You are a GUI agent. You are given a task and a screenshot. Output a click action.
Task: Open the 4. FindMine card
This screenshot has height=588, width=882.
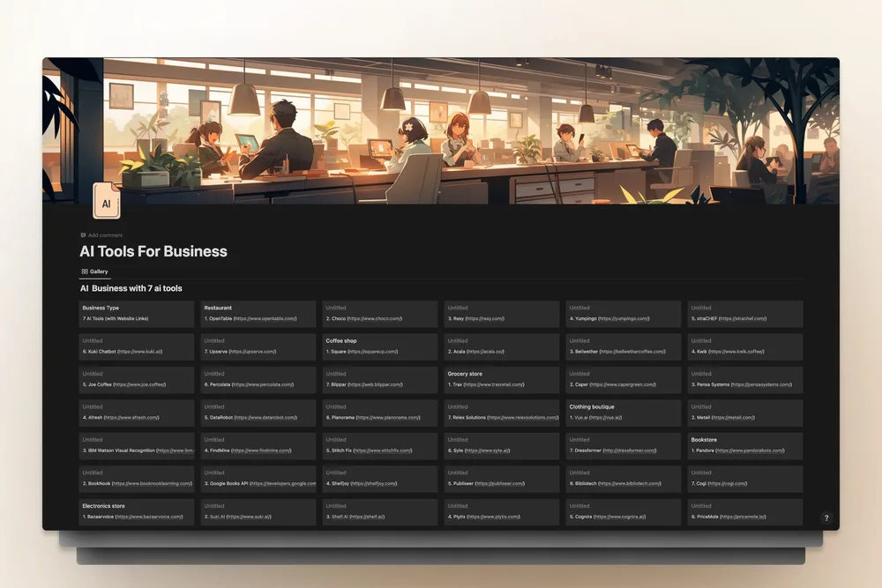pos(258,446)
